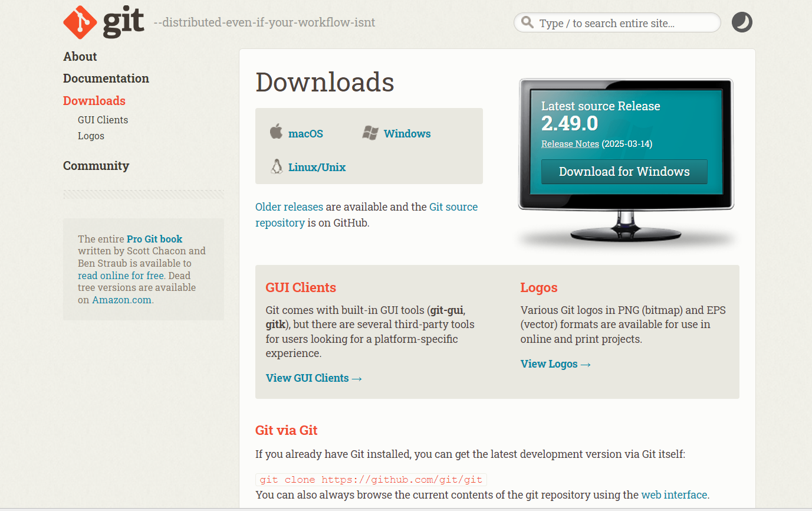Click the read online for free link
Viewport: 812px width, 511px height.
pyautogui.click(x=121, y=276)
